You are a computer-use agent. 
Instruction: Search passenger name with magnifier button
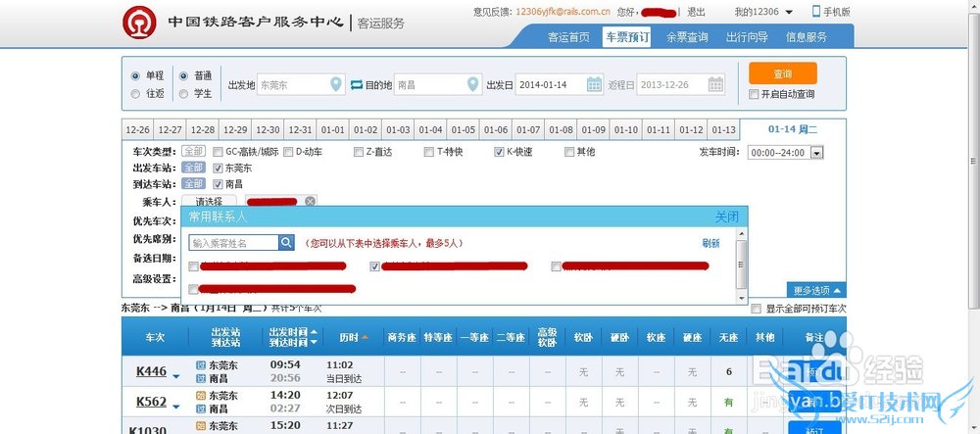(286, 242)
